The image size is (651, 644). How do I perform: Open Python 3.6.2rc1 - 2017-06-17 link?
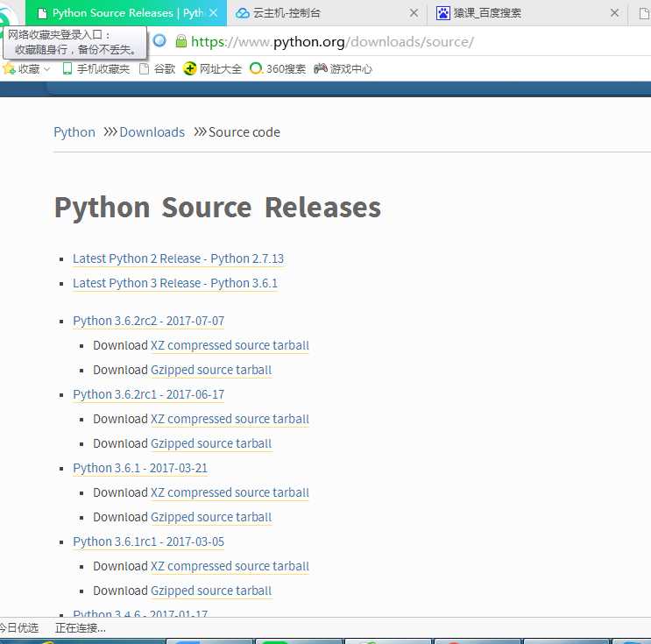149,394
